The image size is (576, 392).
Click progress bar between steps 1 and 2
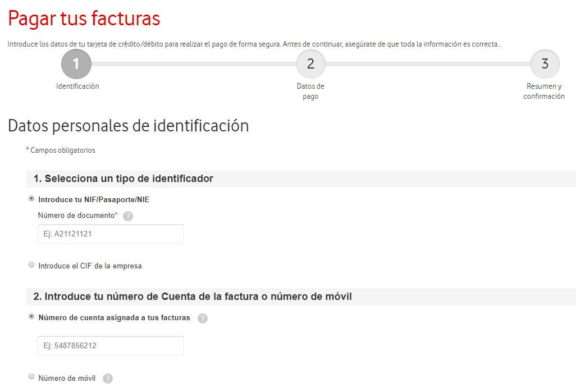(x=193, y=64)
